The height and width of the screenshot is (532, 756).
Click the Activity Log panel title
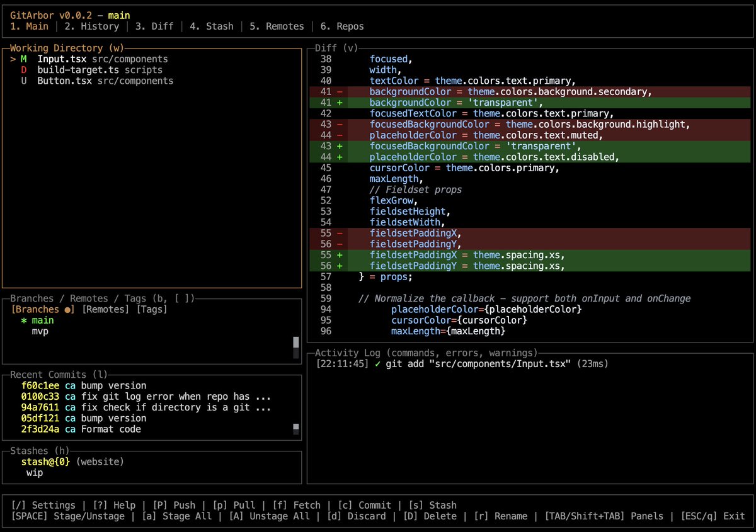426,353
